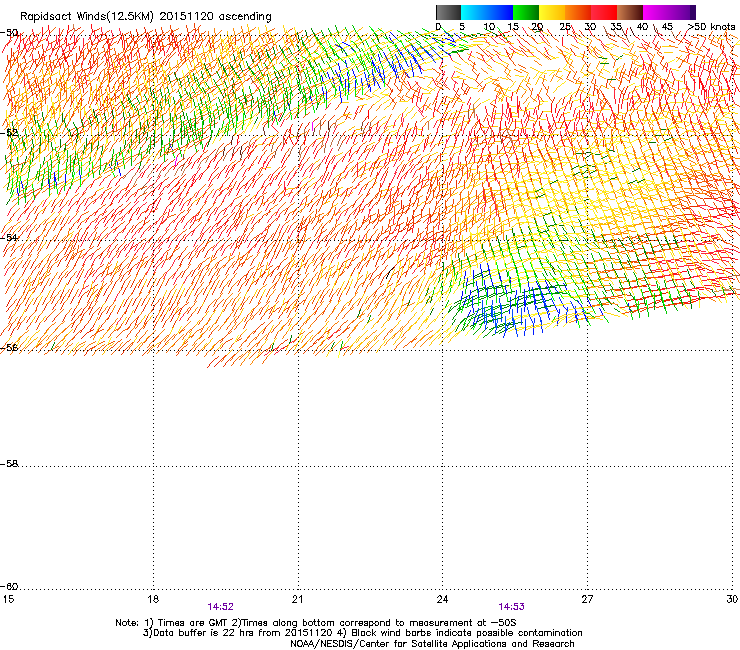Click the chart title 'Rapidscat Winds(12.5KM) 20151120 ascending'
This screenshot has height=650, width=740.
(x=146, y=17)
